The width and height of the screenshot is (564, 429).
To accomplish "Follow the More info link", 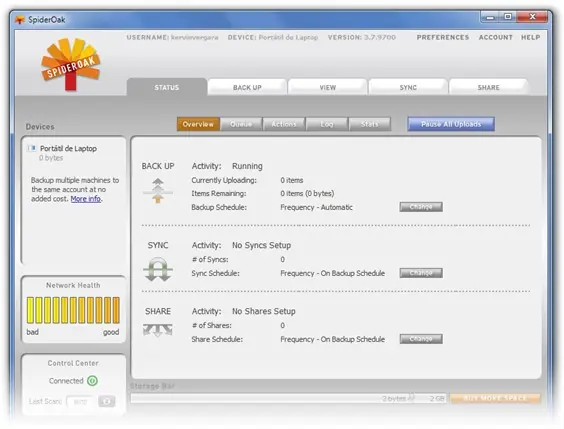I will click(x=86, y=199).
